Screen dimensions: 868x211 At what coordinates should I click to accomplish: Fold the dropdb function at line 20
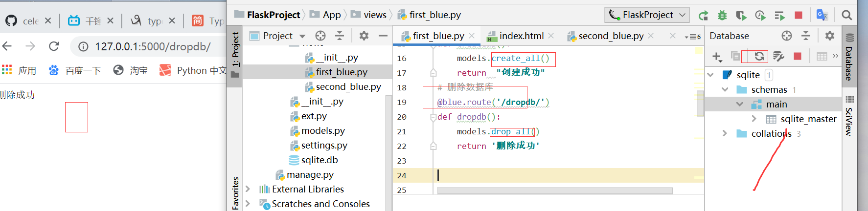click(x=433, y=117)
